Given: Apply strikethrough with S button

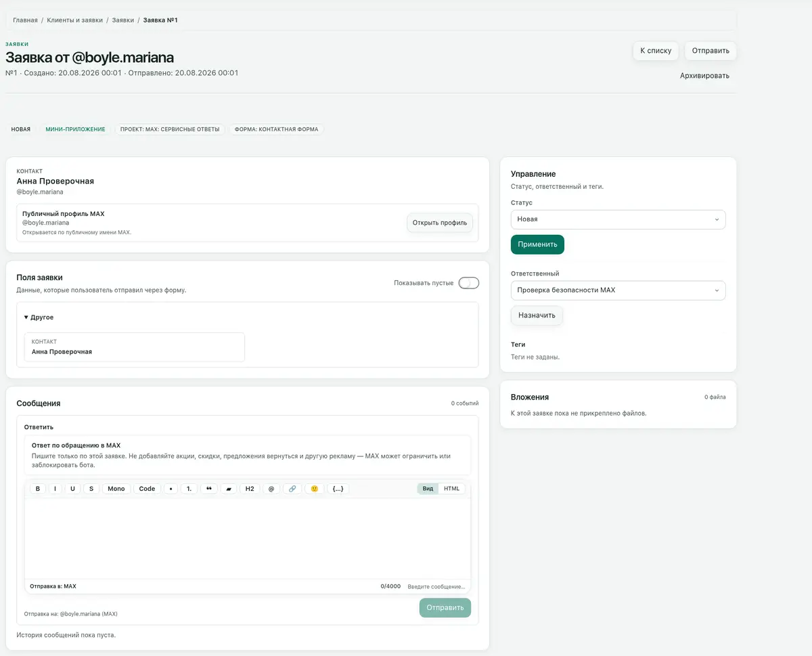Looking at the screenshot, I should click(91, 489).
